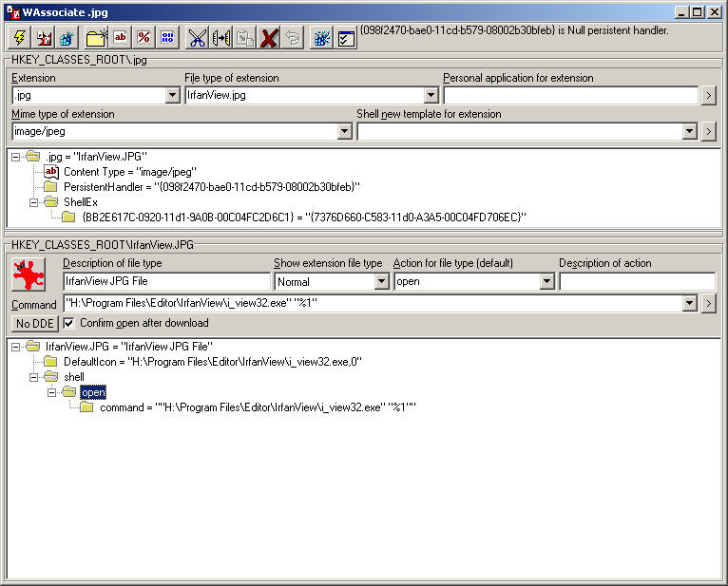Screen dimensions: 728x586
Task: Collapse the .jpg root tree node
Action: coord(16,157)
